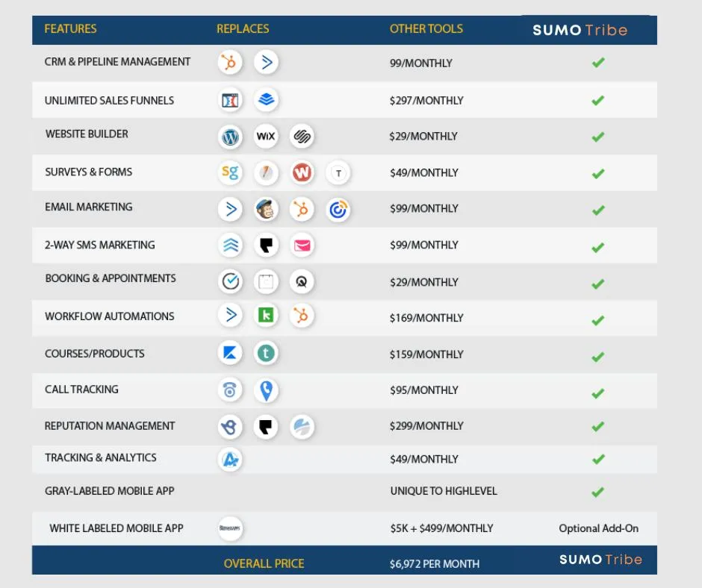
Task: Click the HubSpot icon in Workflow Automations row
Action: (302, 316)
